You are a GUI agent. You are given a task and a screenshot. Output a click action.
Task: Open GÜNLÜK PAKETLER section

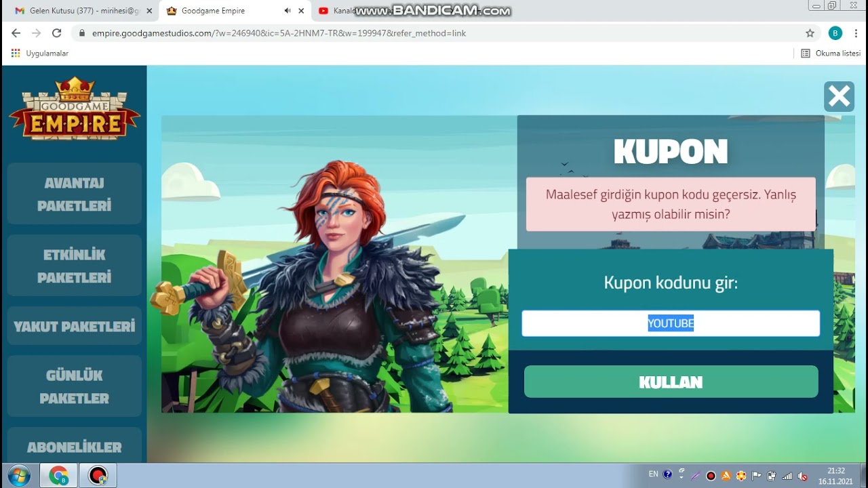coord(75,386)
